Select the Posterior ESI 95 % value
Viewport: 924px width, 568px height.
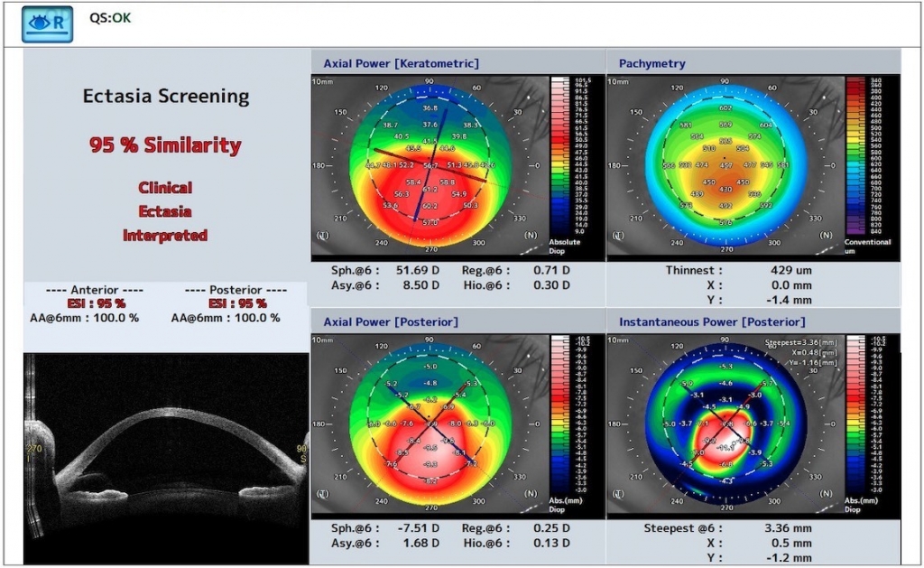(236, 303)
